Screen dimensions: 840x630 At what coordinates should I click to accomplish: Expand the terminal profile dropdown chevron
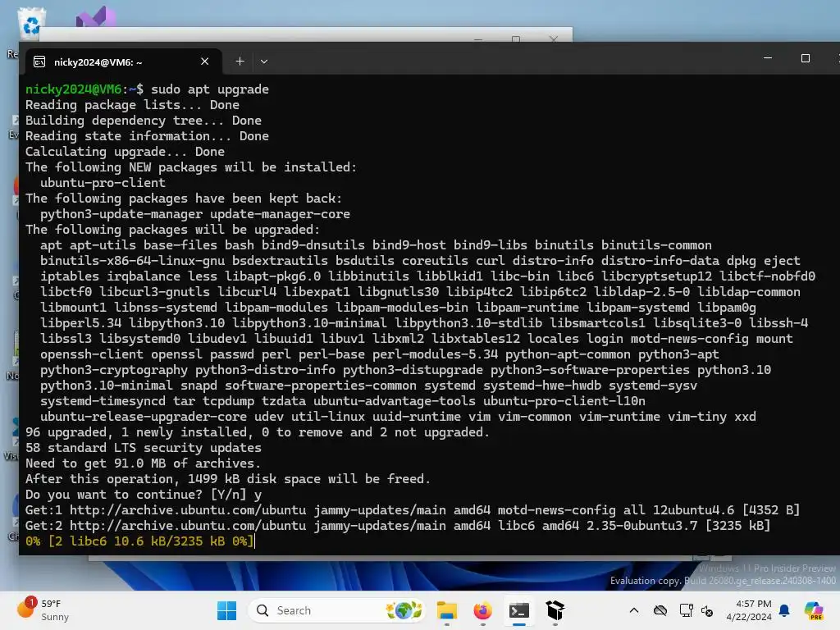pos(264,62)
